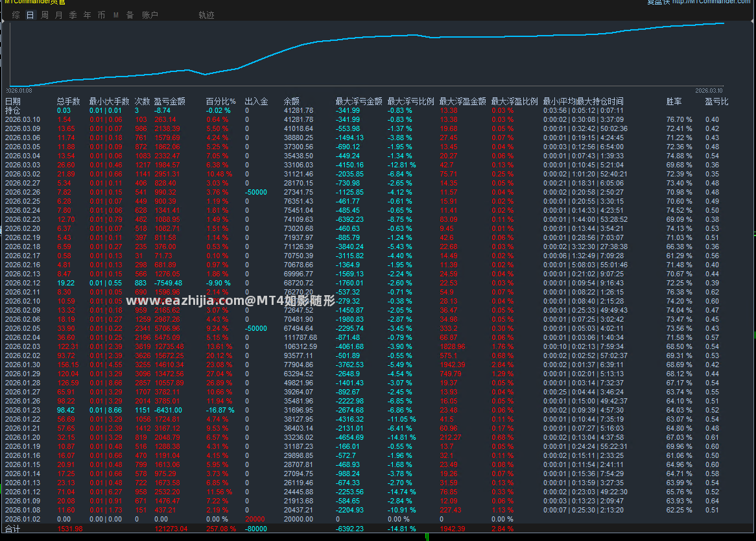756x541 pixels.
Task: Select the 2026.01.08 date row
Action: [x=376, y=510]
